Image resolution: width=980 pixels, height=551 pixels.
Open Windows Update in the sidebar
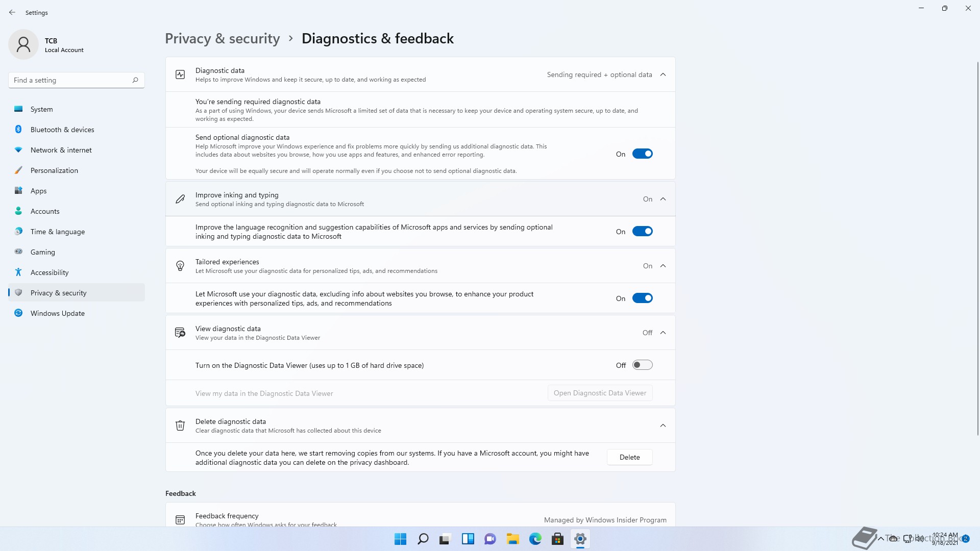(57, 313)
